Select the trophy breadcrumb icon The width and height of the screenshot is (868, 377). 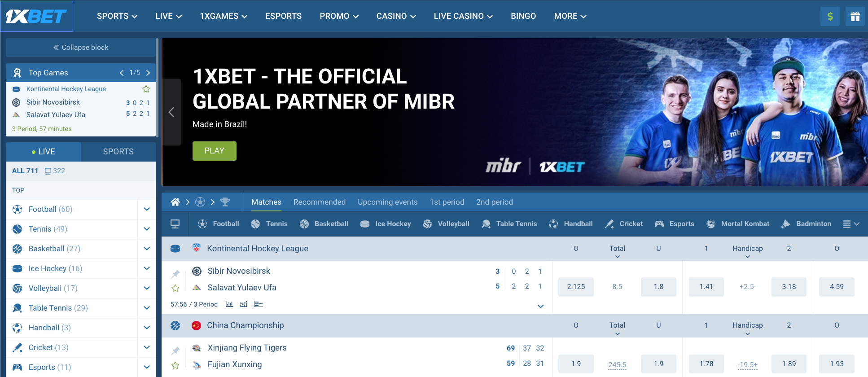click(225, 202)
